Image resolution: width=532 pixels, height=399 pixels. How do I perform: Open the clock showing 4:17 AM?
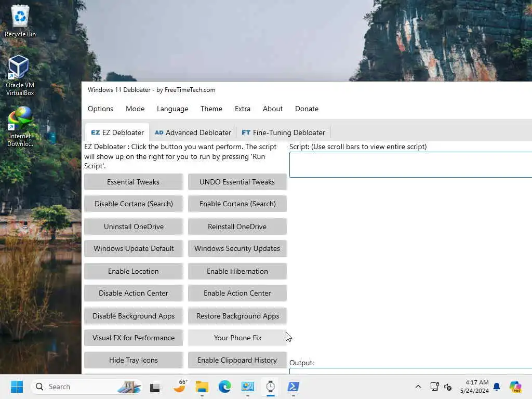pos(474,387)
